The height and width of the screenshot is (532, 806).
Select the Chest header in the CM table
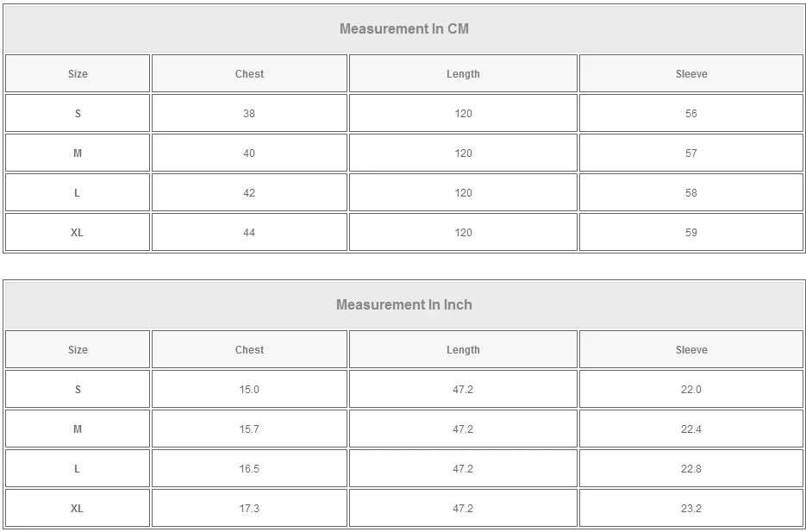pos(249,74)
